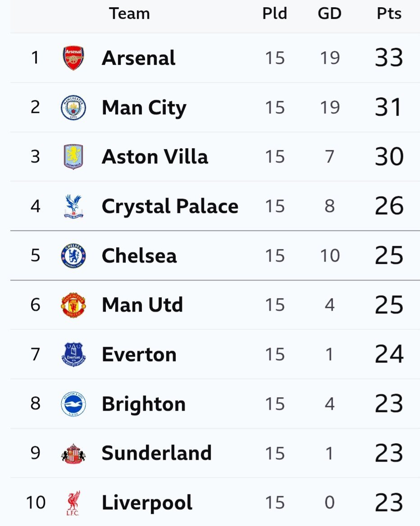The image size is (420, 526).
Task: Open the Arsenal team link
Action: [138, 58]
